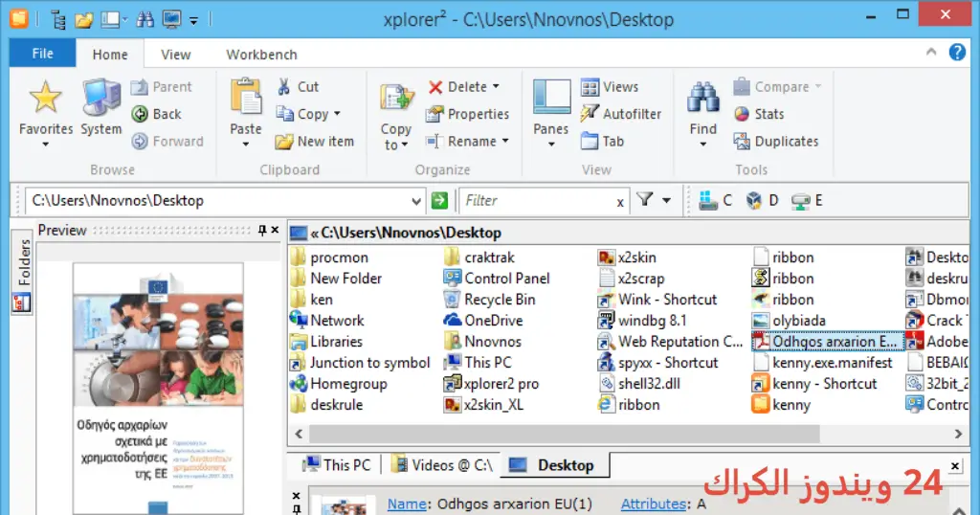Screen dimensions: 980x515
Task: Add a new Tab
Action: coord(603,142)
